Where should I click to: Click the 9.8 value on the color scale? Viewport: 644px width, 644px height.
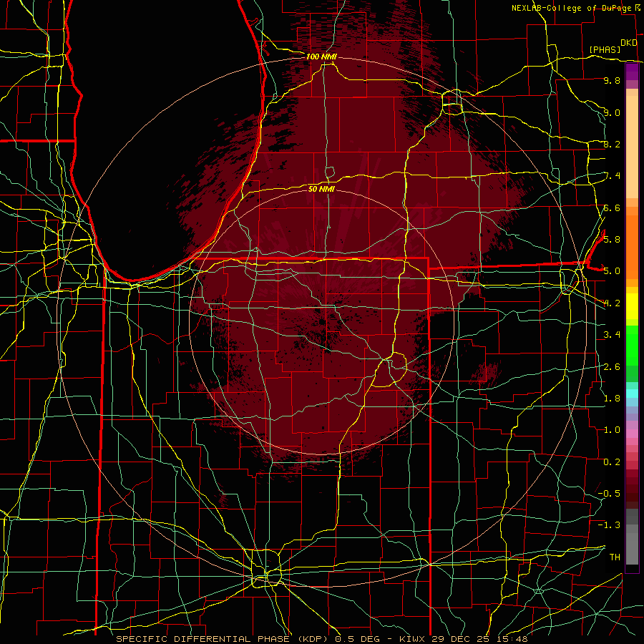coord(612,81)
